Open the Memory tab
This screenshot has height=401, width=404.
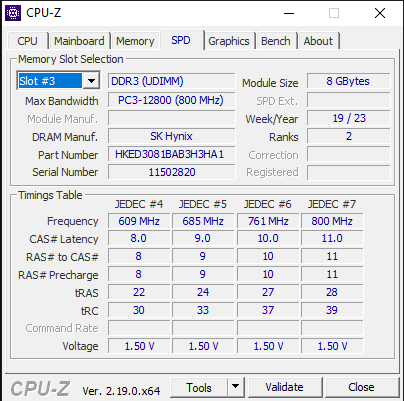tap(135, 41)
